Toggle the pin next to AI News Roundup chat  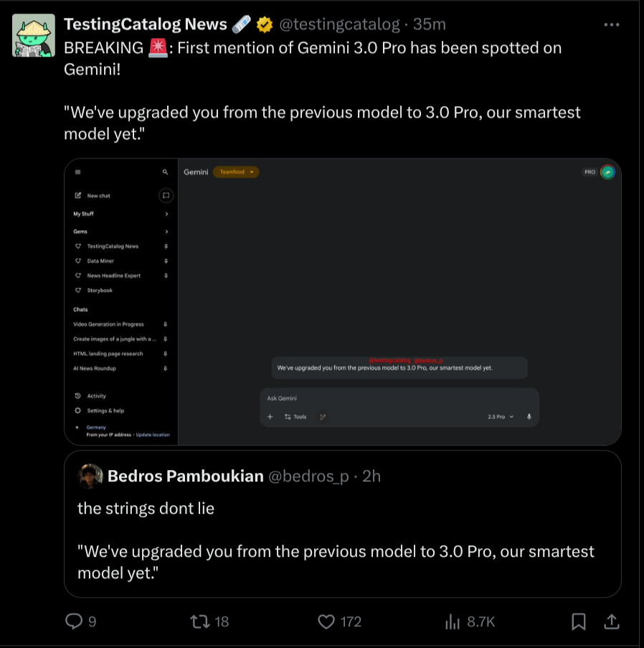pyautogui.click(x=166, y=368)
